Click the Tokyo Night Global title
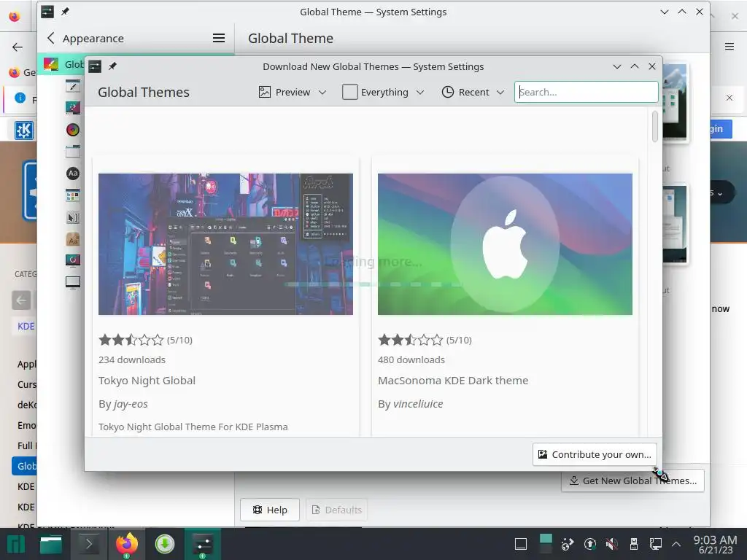Image resolution: width=747 pixels, height=560 pixels. 147,381
